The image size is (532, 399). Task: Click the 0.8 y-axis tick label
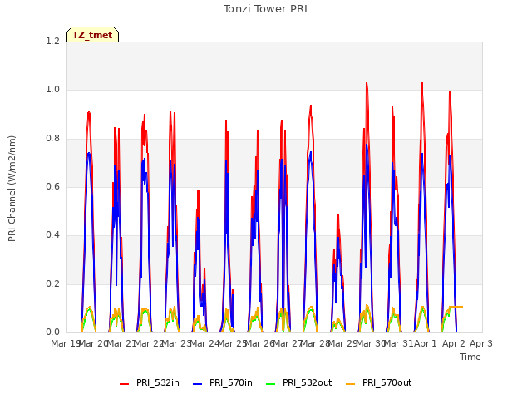(52, 139)
